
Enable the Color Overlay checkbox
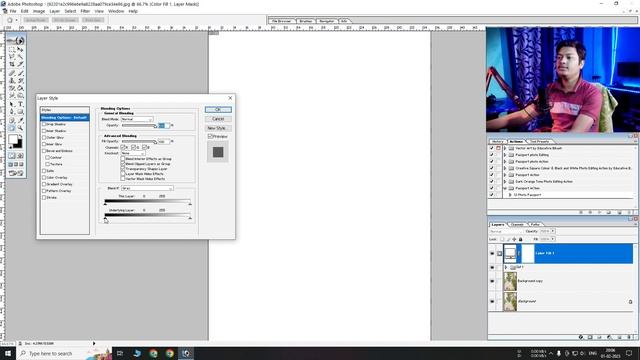tap(44, 178)
